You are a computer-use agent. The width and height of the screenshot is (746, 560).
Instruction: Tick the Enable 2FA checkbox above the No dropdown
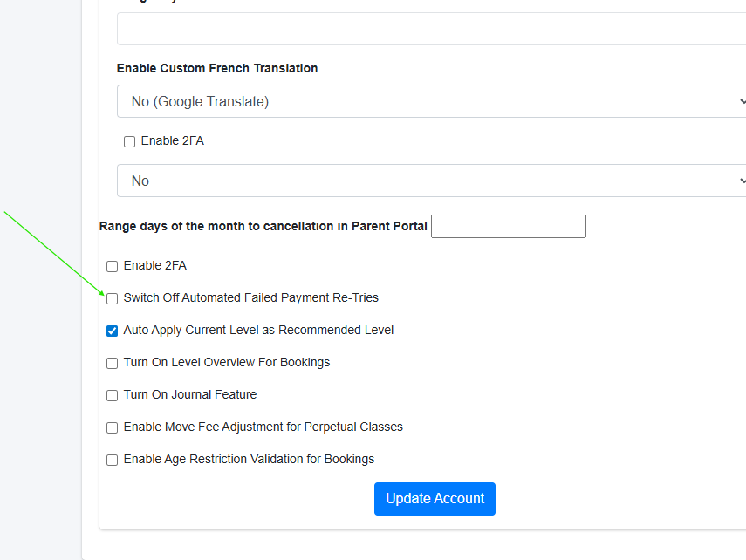[x=129, y=141]
